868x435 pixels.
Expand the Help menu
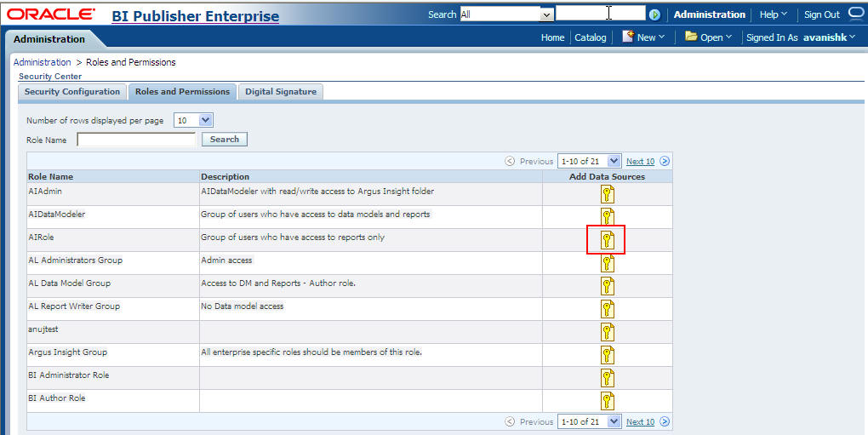[774, 14]
